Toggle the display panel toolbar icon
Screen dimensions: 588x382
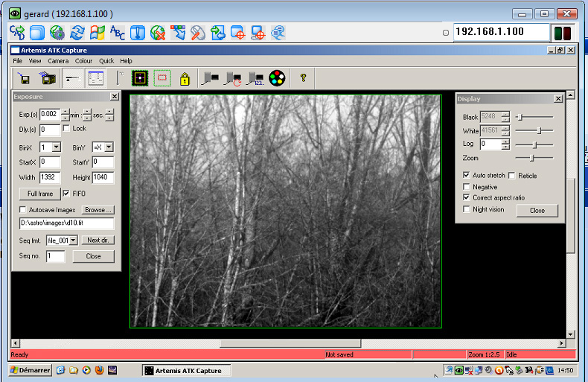[95, 78]
